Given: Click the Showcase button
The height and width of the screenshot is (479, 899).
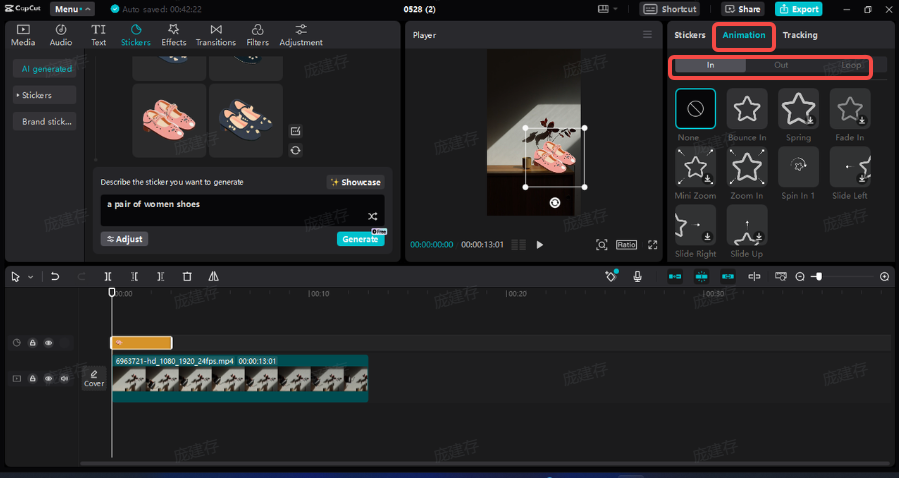Looking at the screenshot, I should [x=355, y=182].
